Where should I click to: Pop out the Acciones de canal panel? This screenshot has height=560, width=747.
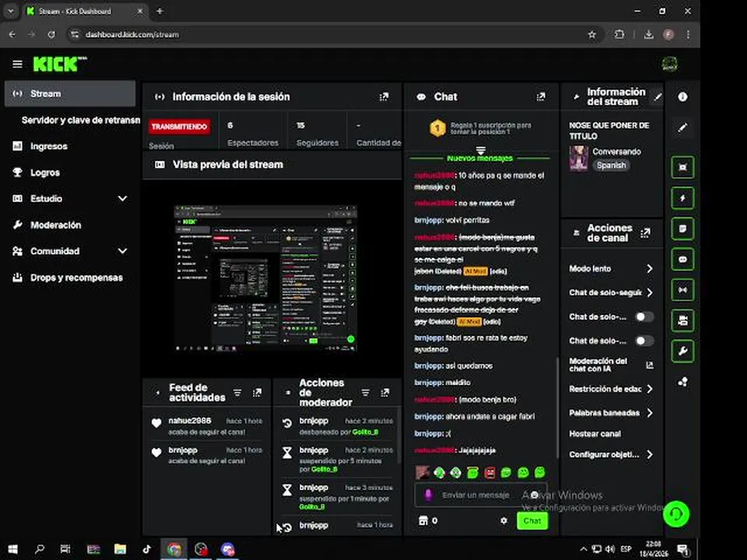(x=646, y=233)
